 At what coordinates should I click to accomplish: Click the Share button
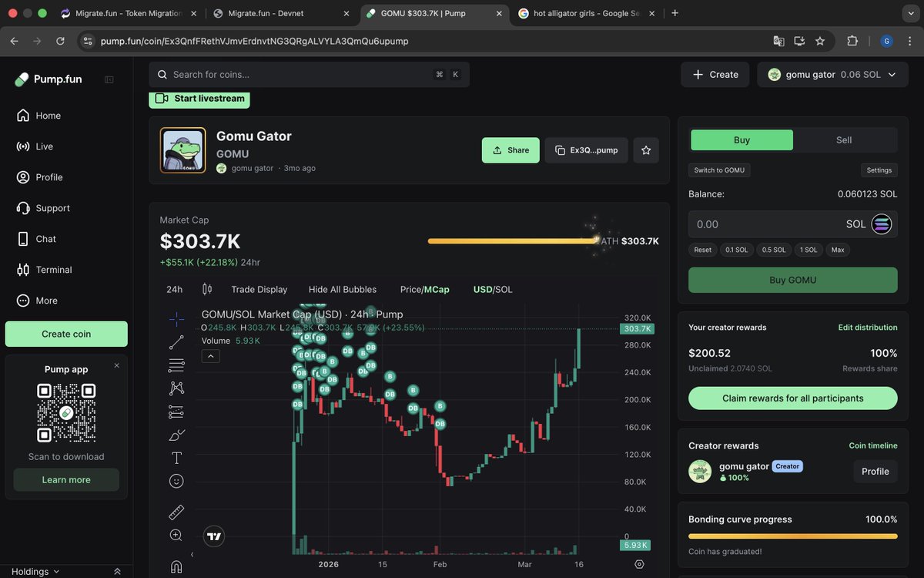pos(511,150)
